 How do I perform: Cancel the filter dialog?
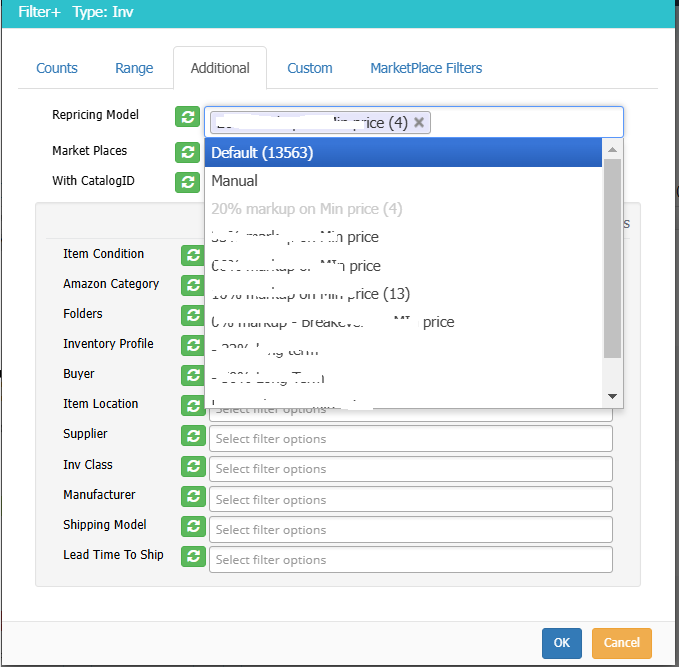[x=621, y=643]
